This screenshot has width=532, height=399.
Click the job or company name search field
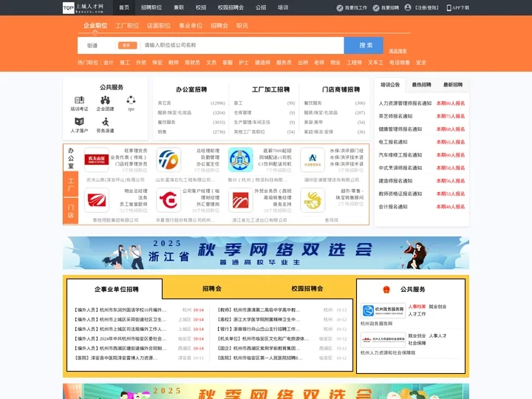click(242, 45)
